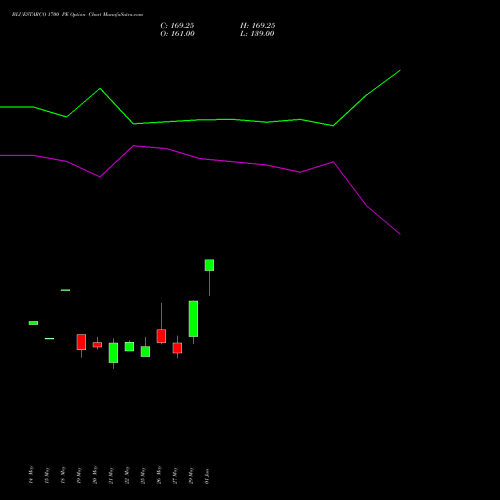Image resolution: width=500 pixels, height=500 pixels.
Task: Select the 15 May date label
Action: click(47, 475)
